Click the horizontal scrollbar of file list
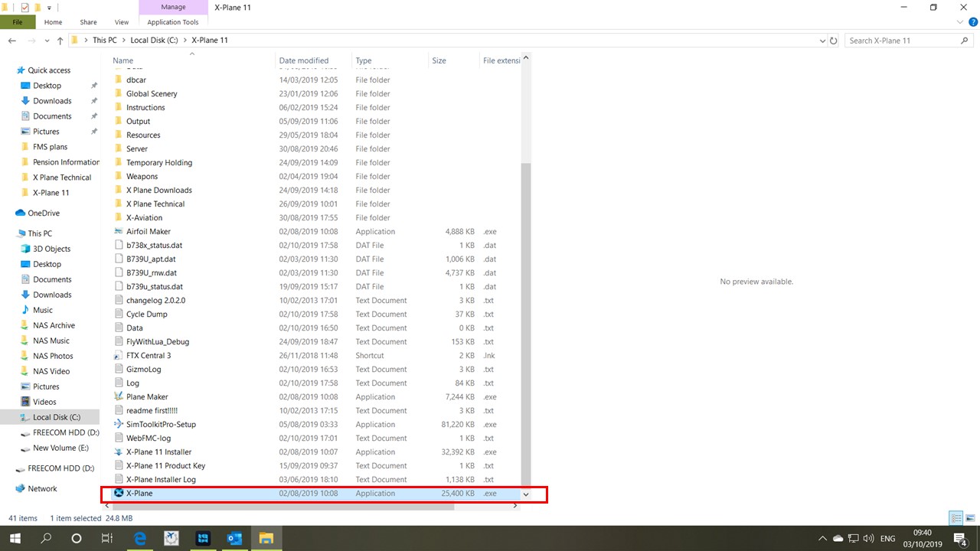Image resolution: width=980 pixels, height=551 pixels. click(283, 506)
